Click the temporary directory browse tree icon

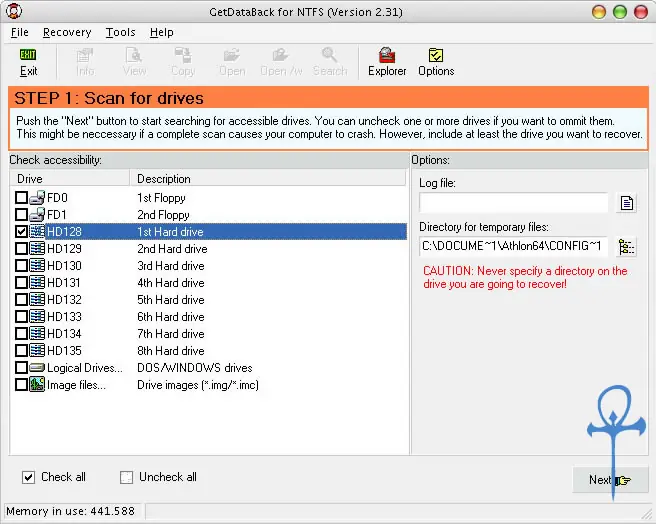[626, 247]
